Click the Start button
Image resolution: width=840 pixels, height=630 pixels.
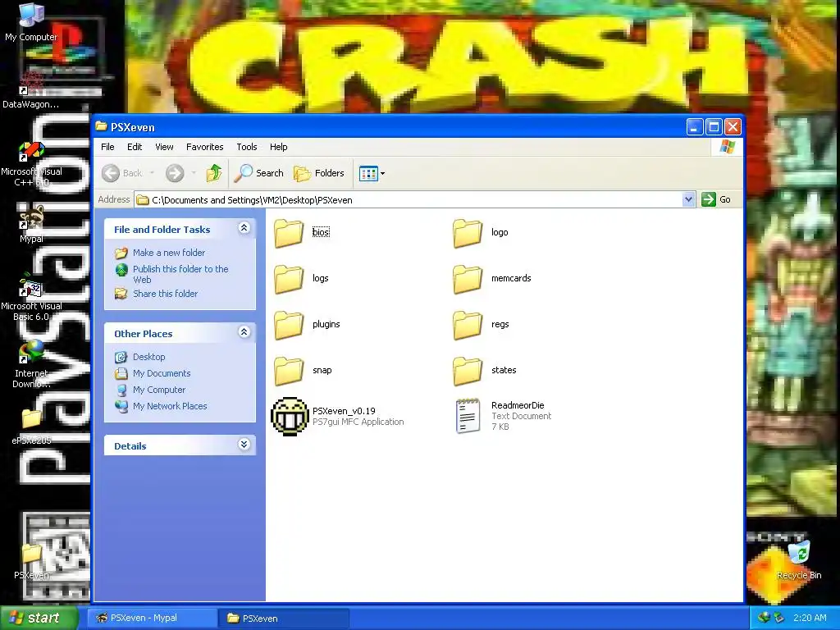[x=39, y=618]
